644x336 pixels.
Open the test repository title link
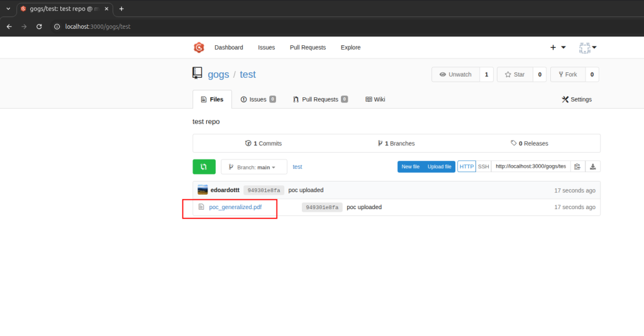[248, 74]
